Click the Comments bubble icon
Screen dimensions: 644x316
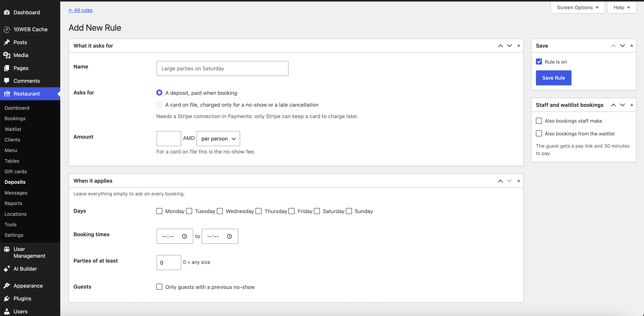coord(7,81)
